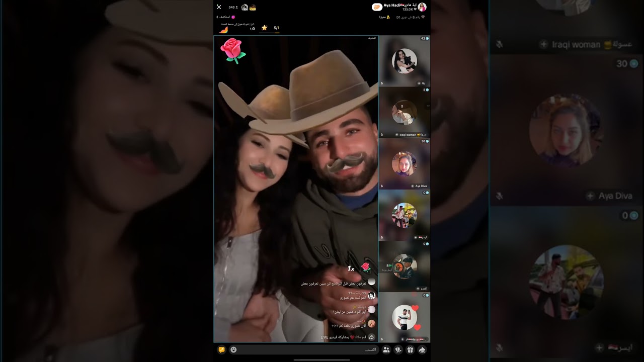644x362 pixels.
Task: Tap mute mic icon in mj's tile
Action: 382,83
